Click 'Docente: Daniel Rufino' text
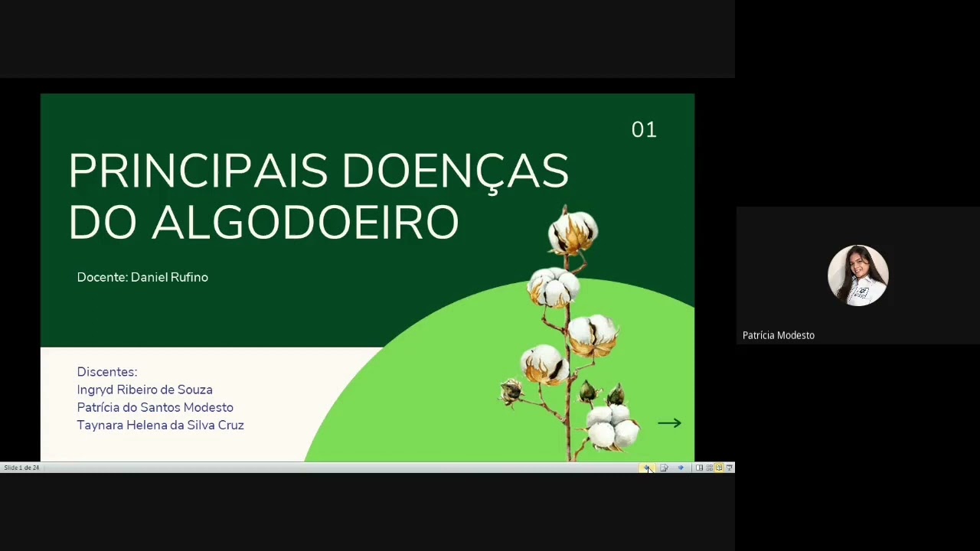 click(x=142, y=277)
